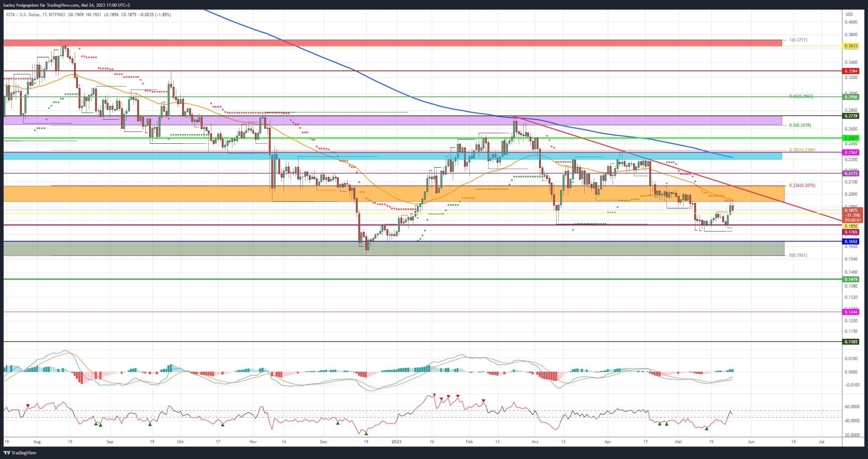The image size is (868, 459).
Task: Click the green RSI triangle near mid-May
Action: [x=707, y=428]
